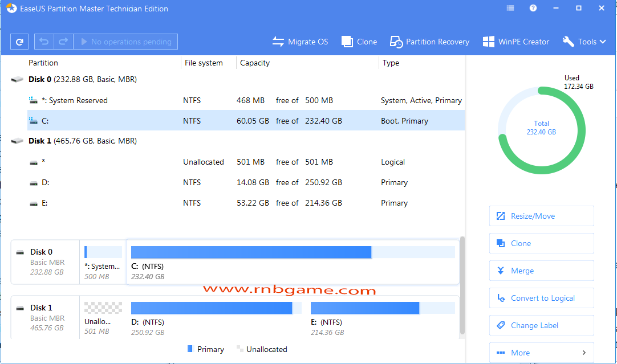Open the Clone tool from the top toolbar
The width and height of the screenshot is (617, 364).
[359, 41]
